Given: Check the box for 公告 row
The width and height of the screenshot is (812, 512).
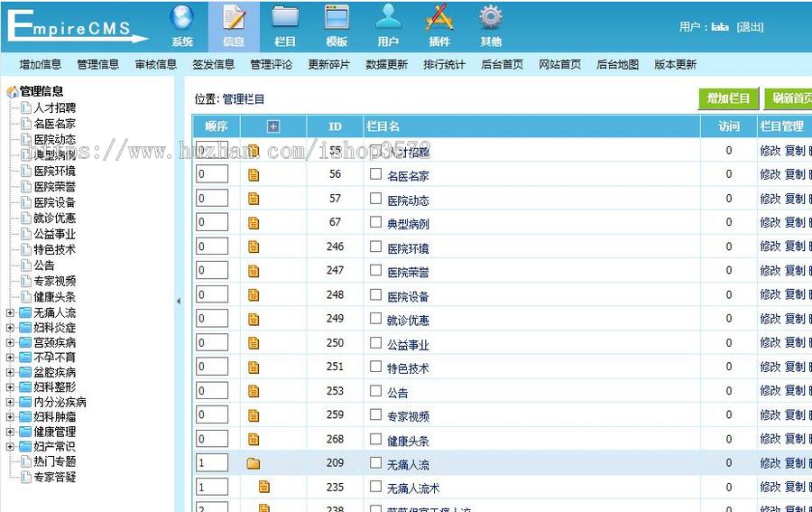Looking at the screenshot, I should pos(376,391).
